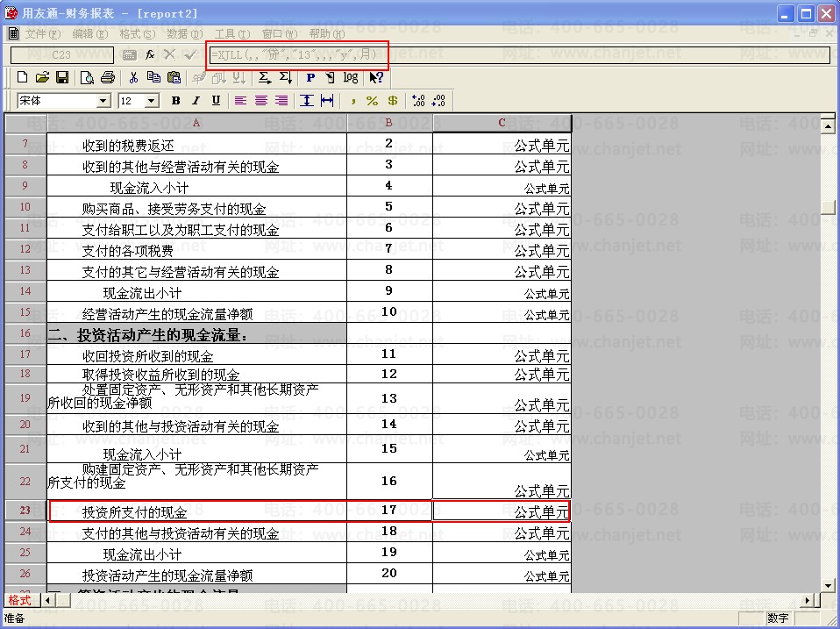
Task: Select cell 收到的税费返还
Action: tap(196, 146)
